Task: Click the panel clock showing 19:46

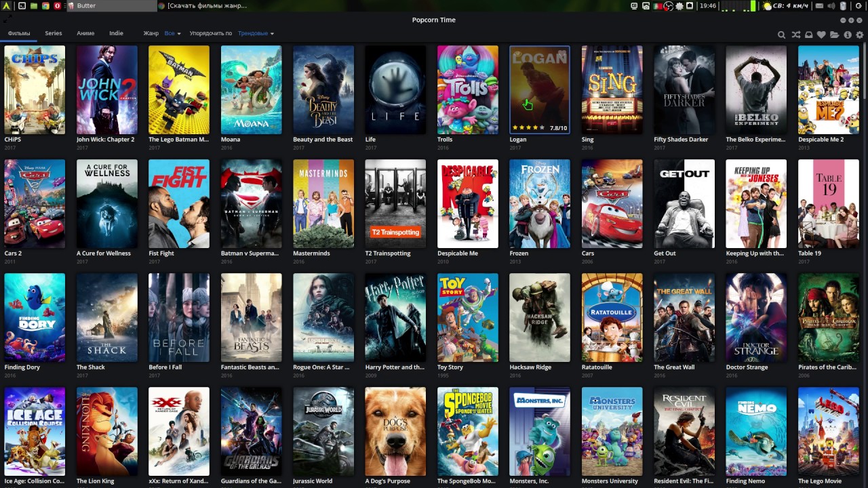Action: point(707,6)
